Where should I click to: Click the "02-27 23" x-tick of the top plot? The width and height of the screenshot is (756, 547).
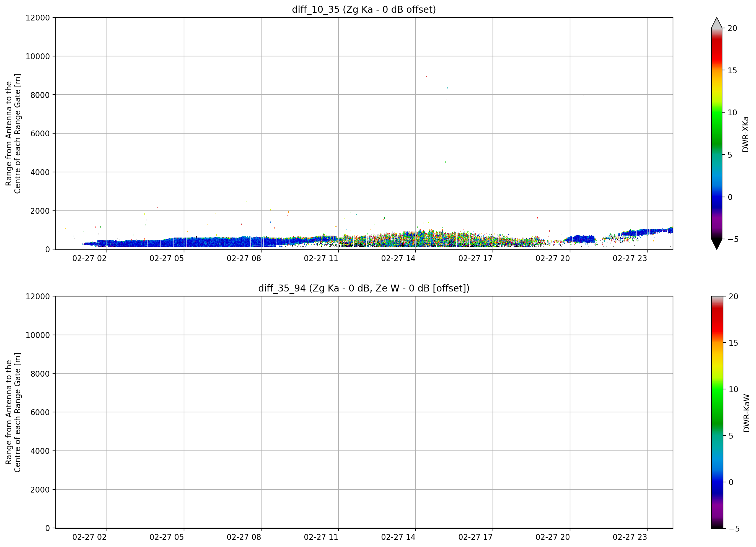[630, 259]
